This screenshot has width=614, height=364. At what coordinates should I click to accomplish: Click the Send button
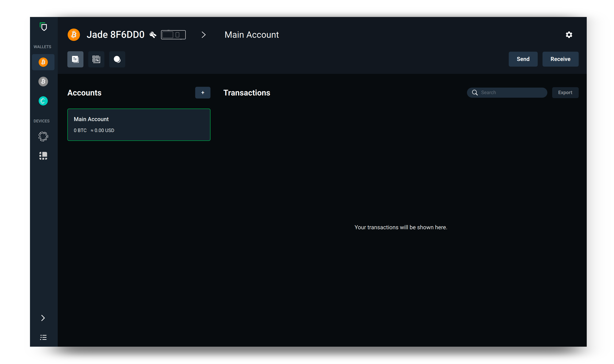pos(523,59)
